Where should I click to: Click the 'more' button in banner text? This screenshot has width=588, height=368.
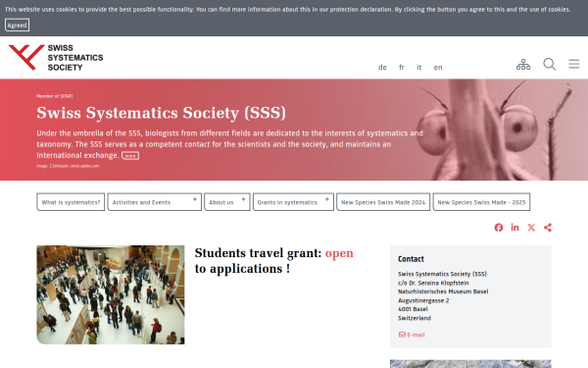click(x=130, y=155)
